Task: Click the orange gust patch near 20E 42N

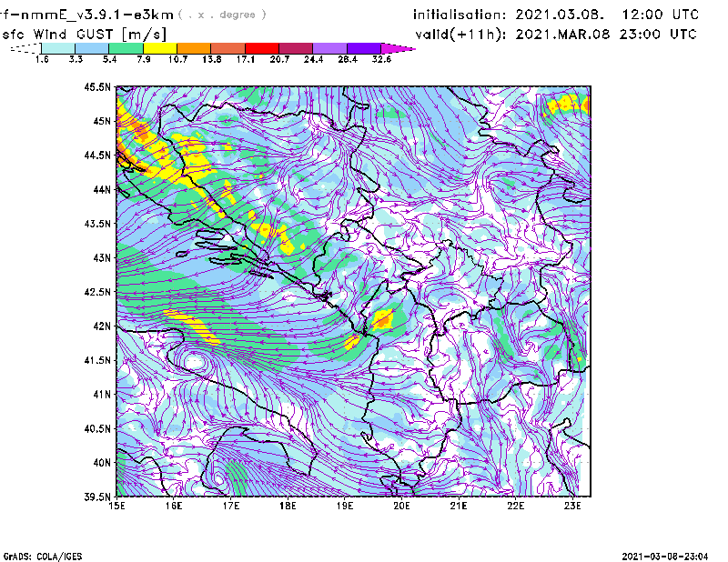Action: coord(383,320)
